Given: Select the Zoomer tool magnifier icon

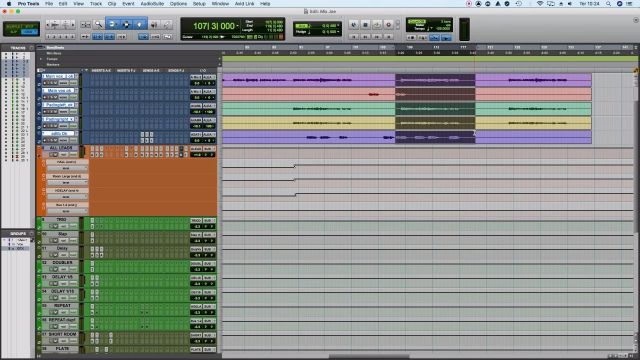Looking at the screenshot, I should [x=98, y=25].
